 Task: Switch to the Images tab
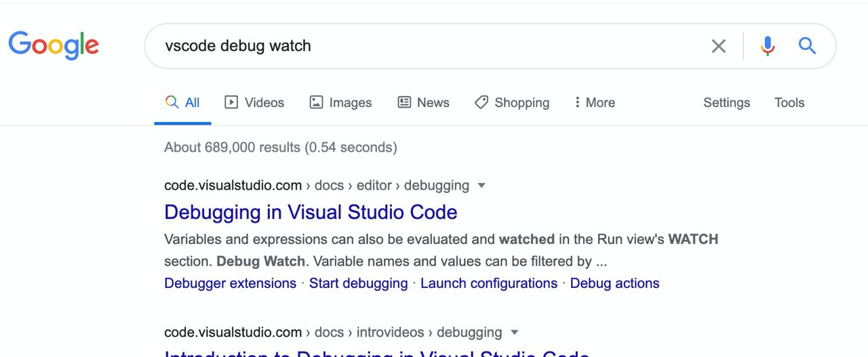click(x=340, y=103)
